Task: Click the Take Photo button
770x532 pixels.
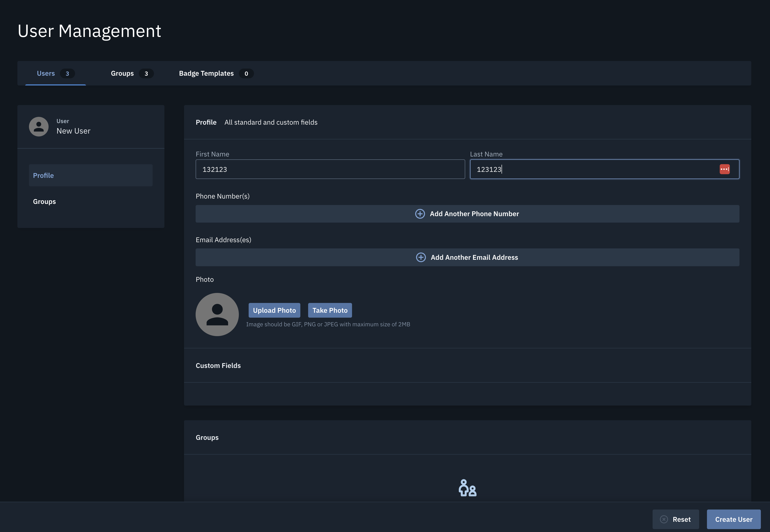Action: pyautogui.click(x=330, y=310)
